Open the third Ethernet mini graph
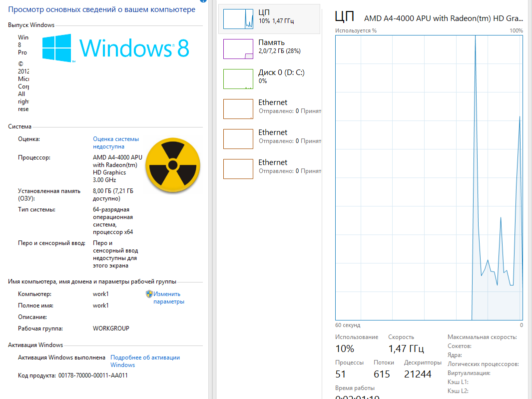Image resolution: width=532 pixels, height=399 pixels. [x=238, y=169]
